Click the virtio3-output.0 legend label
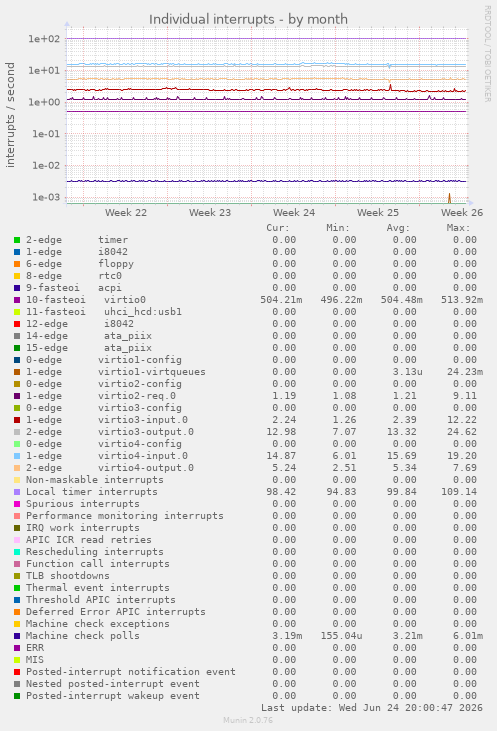 point(146,432)
